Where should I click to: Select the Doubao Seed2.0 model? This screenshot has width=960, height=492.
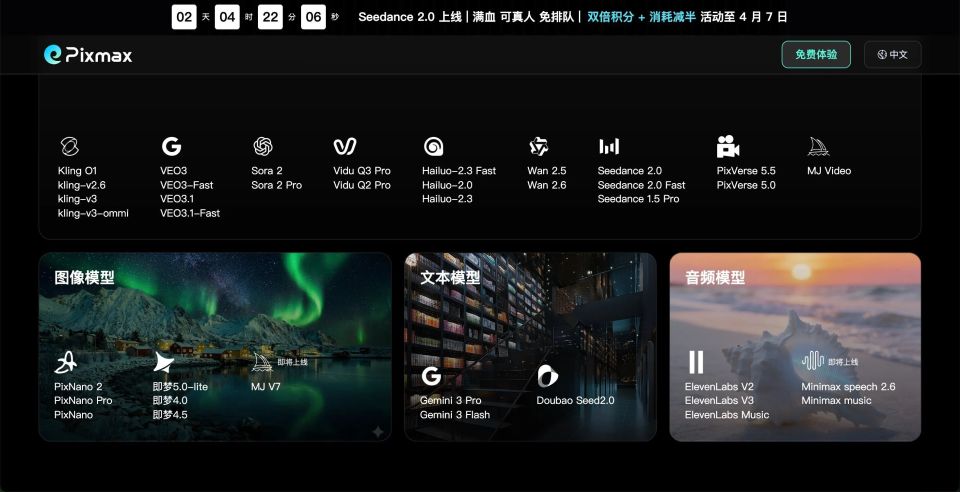click(576, 400)
